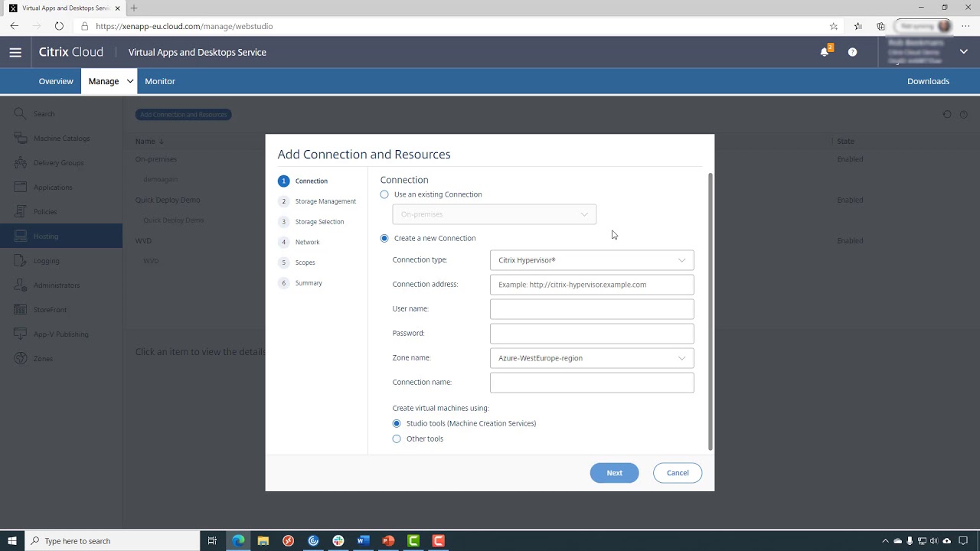Open the Windows notification center icon
980x551 pixels.
[x=962, y=540]
